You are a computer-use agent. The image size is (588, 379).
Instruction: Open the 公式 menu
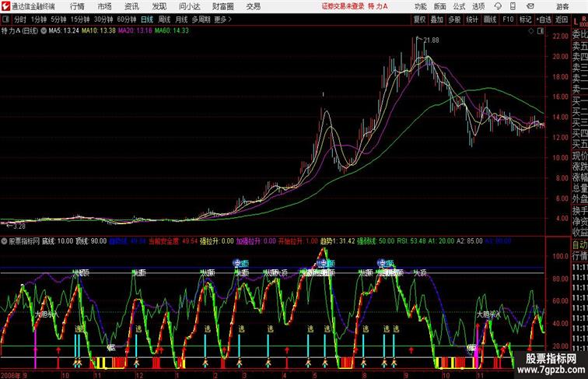pos(459,6)
